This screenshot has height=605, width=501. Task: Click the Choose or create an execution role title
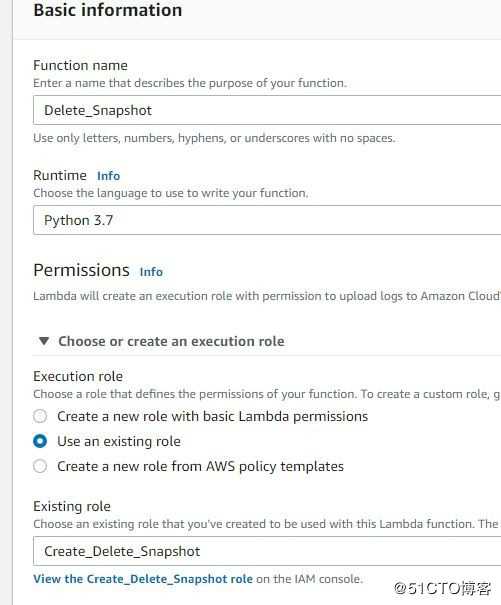pyautogui.click(x=171, y=341)
